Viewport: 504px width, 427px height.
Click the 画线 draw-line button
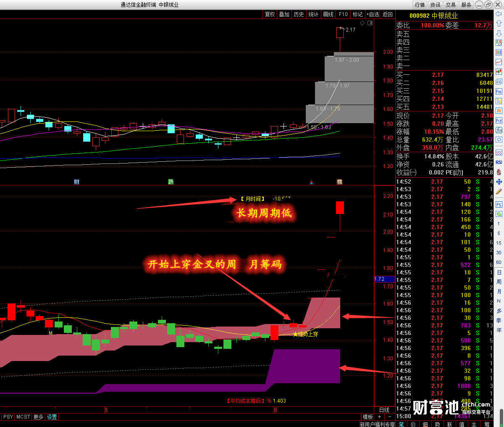(328, 14)
